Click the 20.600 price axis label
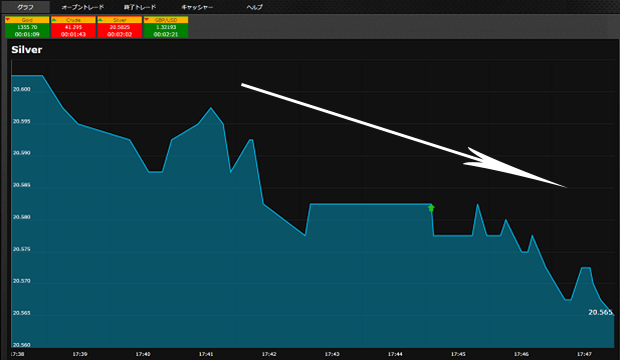 tap(21, 89)
